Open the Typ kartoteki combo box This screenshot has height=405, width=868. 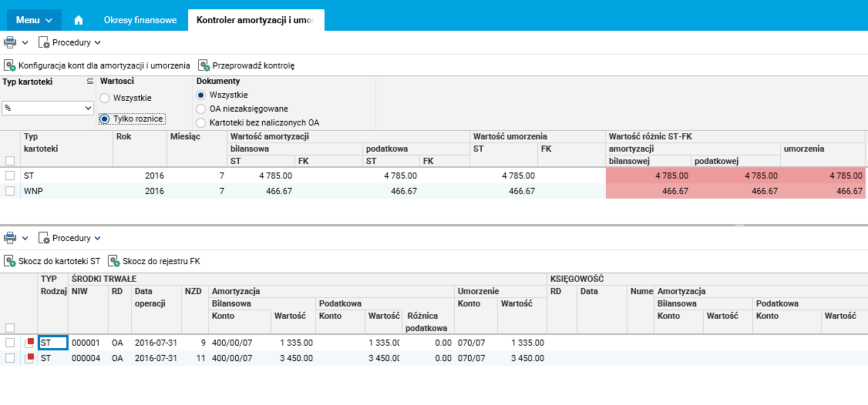pos(47,109)
